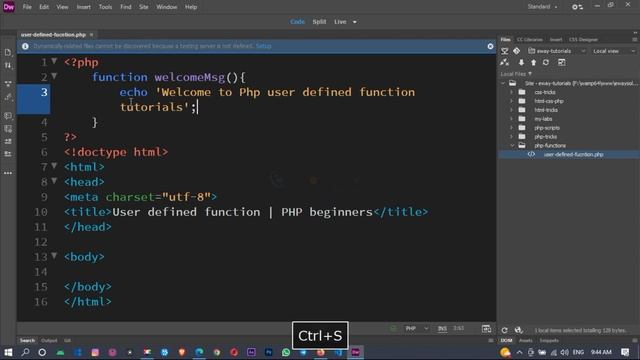The image size is (640, 360).
Task: Click the Dreamweaver Dw logo
Action: (x=9, y=7)
